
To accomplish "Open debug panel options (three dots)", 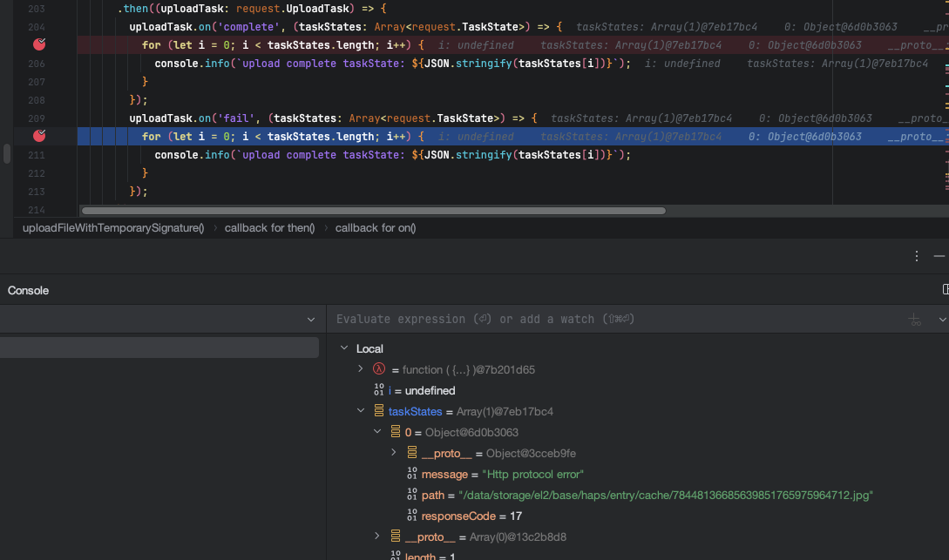I will point(917,256).
